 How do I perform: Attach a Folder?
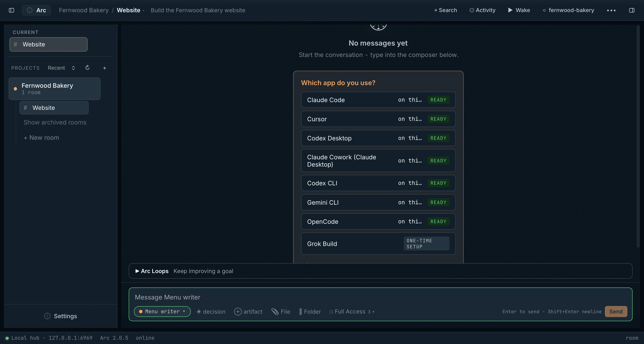(310, 312)
